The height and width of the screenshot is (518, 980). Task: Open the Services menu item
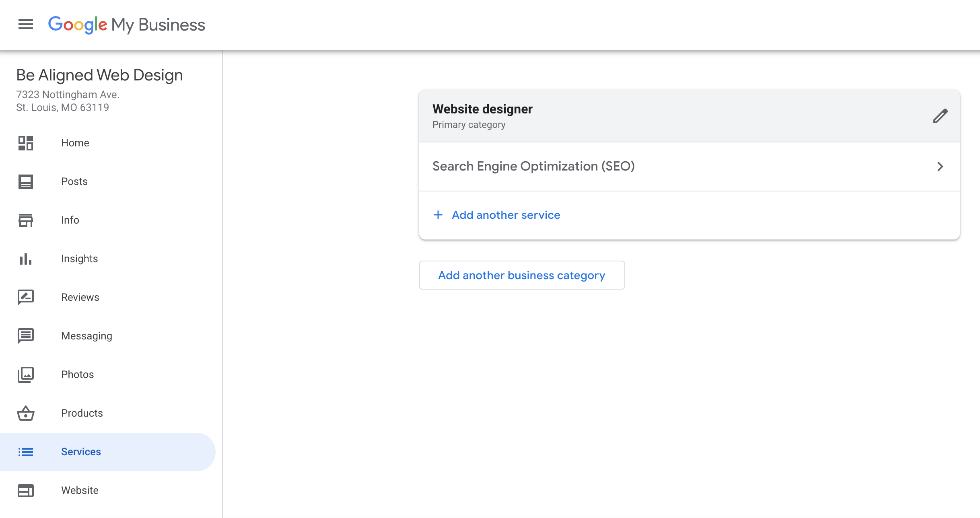click(x=81, y=452)
